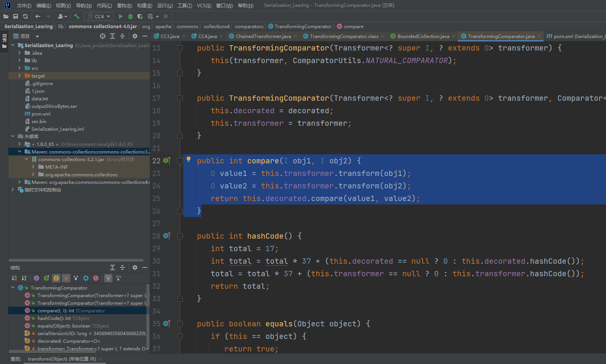606x364 pixels.
Task: Run CC4 with the green play icon
Action: pyautogui.click(x=121, y=16)
